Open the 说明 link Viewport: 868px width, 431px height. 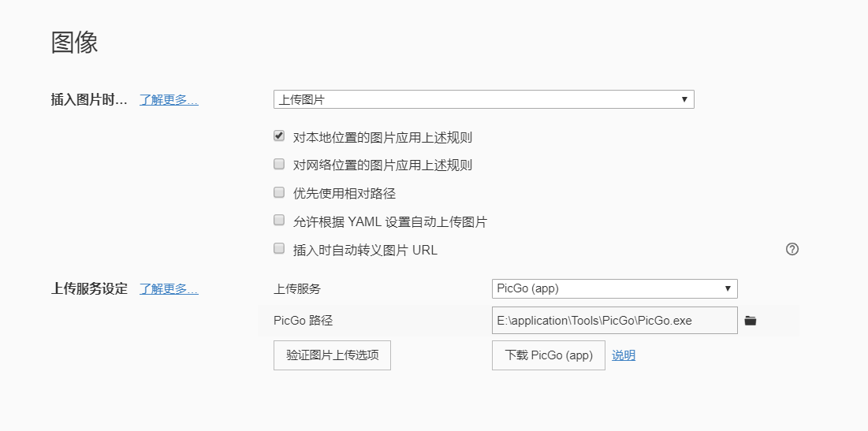point(624,355)
